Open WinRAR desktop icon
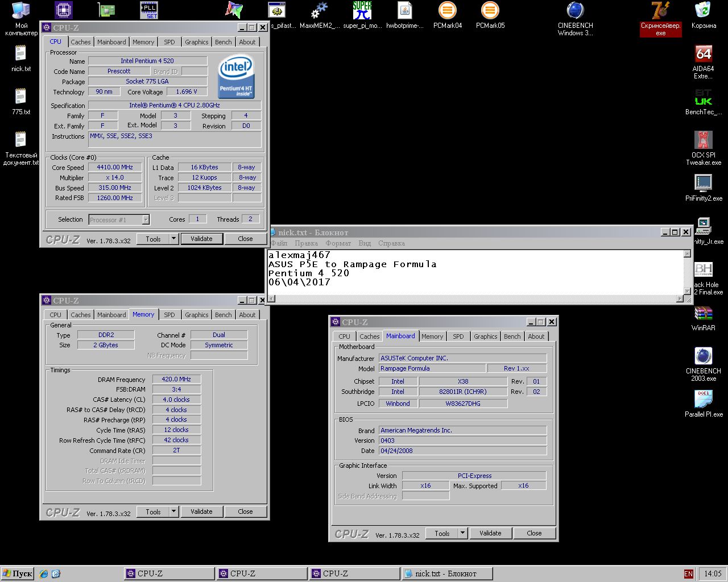This screenshot has height=582, width=728. click(704, 318)
